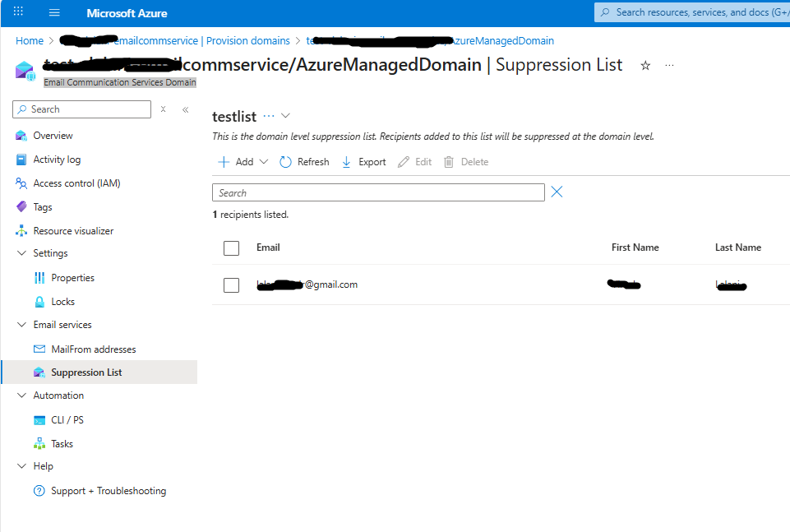Collapse the sidebar using the double chevron
This screenshot has height=532, width=790.
[x=186, y=109]
